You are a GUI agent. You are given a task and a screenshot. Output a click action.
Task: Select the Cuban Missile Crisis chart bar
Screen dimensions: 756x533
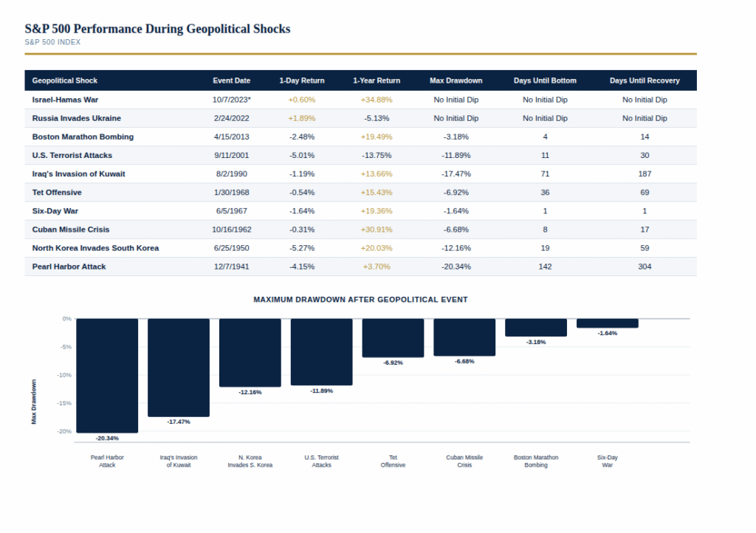[464, 337]
